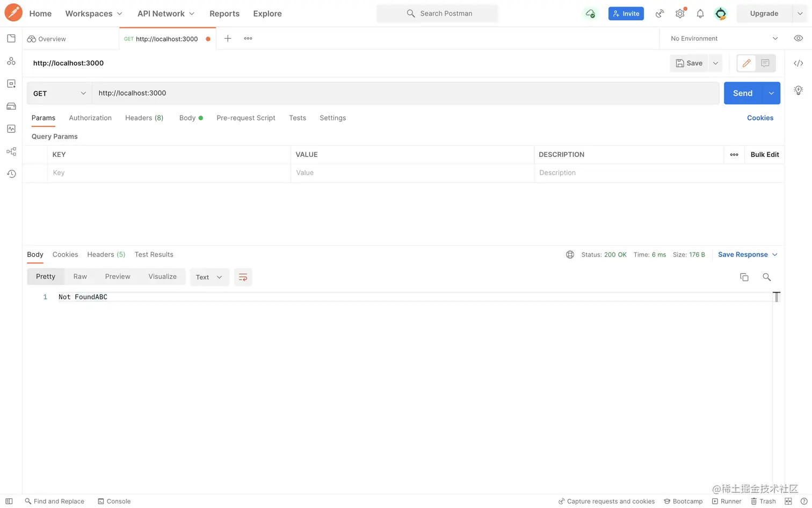Open the No Environment selector
The image size is (812, 508).
pyautogui.click(x=724, y=38)
